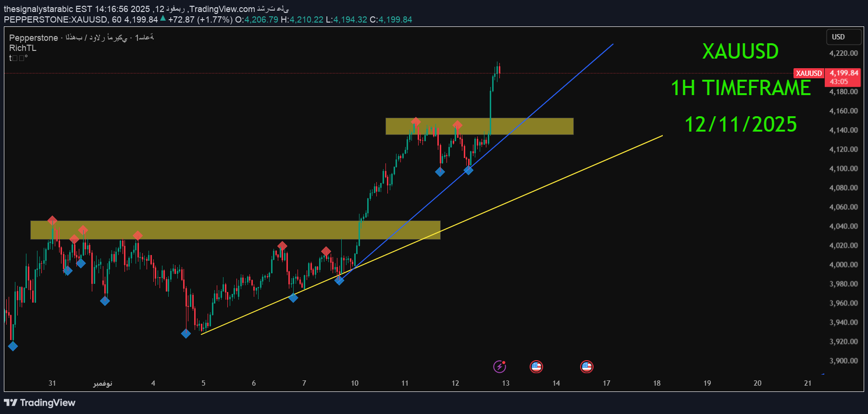This screenshot has width=868, height=414.
Task: Click the RichTL indicator name
Action: (x=23, y=48)
